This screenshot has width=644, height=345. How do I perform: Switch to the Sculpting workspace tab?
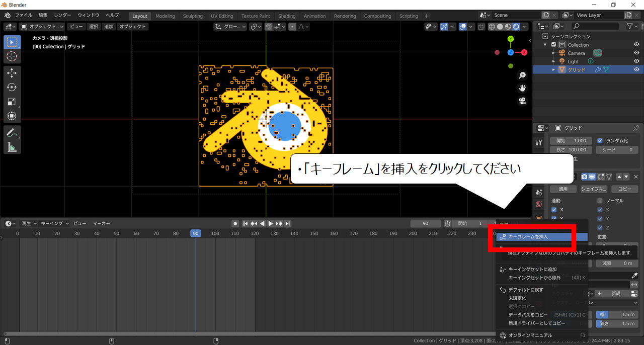pyautogui.click(x=193, y=16)
